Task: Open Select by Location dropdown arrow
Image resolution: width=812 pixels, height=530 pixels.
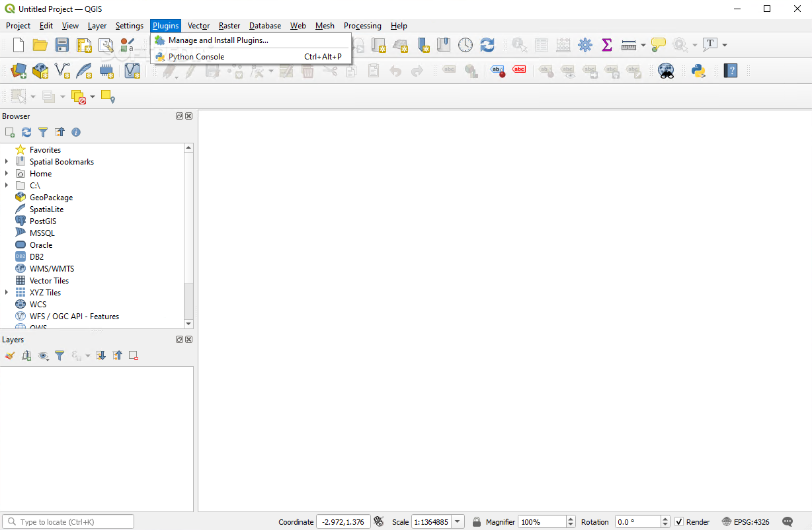Action: point(93,97)
